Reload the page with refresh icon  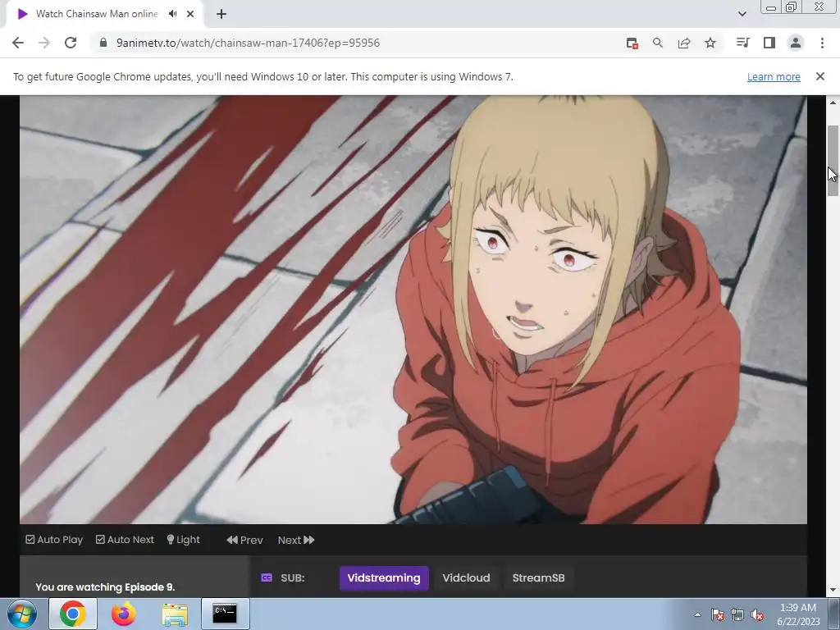coord(71,43)
